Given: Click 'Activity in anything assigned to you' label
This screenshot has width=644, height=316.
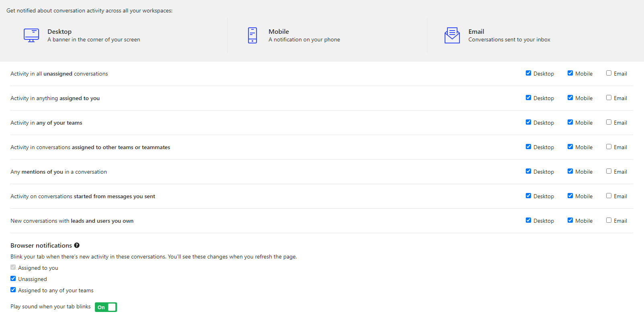Looking at the screenshot, I should [x=55, y=98].
